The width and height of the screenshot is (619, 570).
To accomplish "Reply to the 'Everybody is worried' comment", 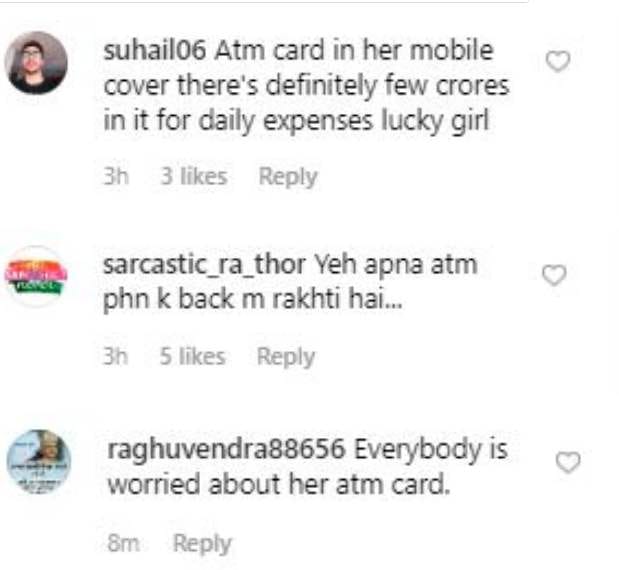I will (x=203, y=544).
